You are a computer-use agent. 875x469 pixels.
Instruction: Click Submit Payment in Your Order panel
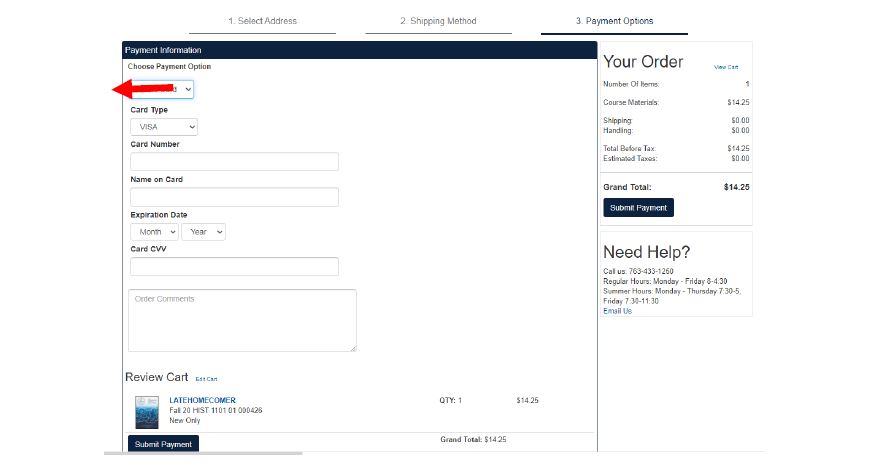(x=638, y=208)
